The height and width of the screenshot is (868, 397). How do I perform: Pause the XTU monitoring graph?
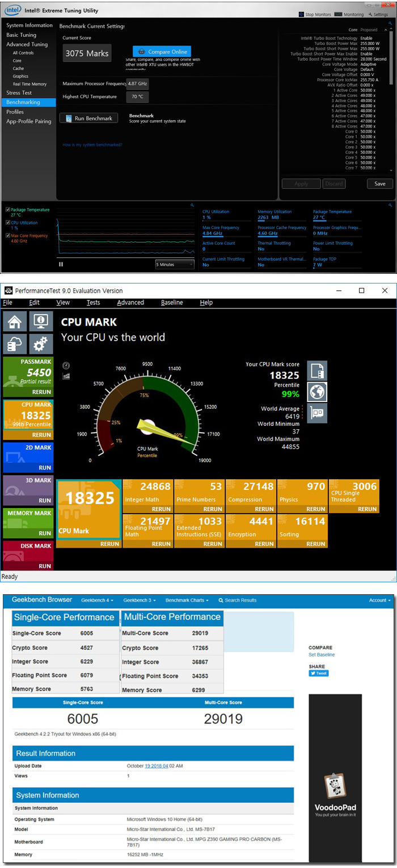(x=61, y=264)
